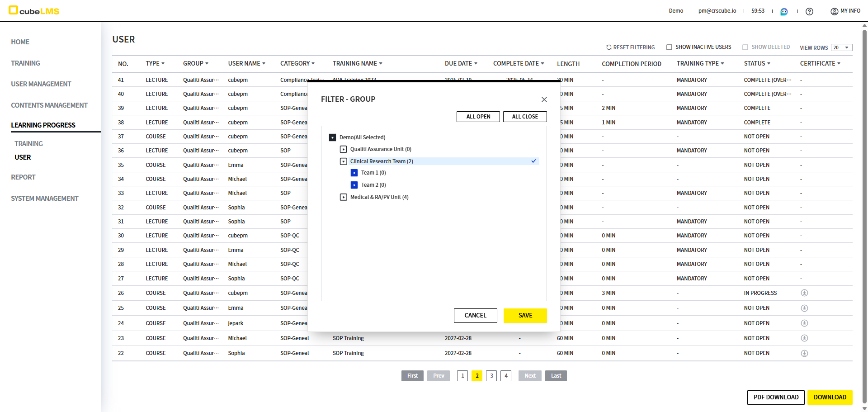
Task: Expand the Qualiti Assurance Unit node
Action: pyautogui.click(x=344, y=149)
